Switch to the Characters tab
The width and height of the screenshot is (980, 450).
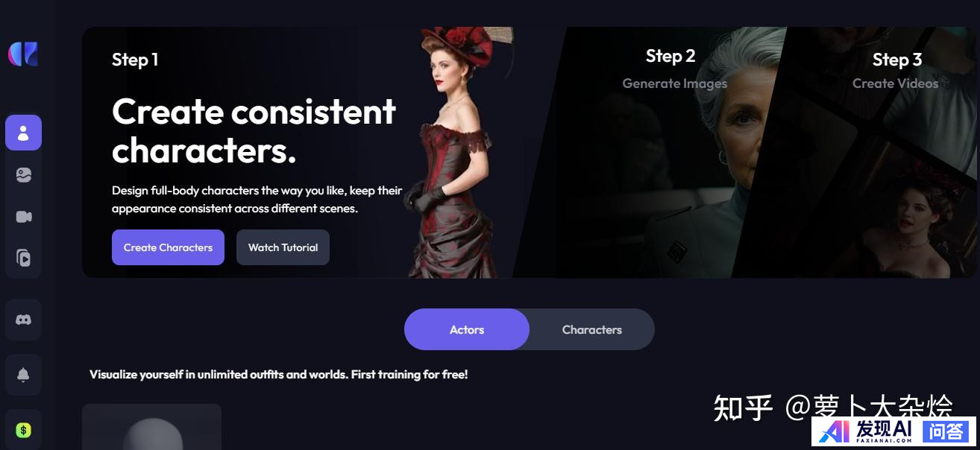pos(592,329)
